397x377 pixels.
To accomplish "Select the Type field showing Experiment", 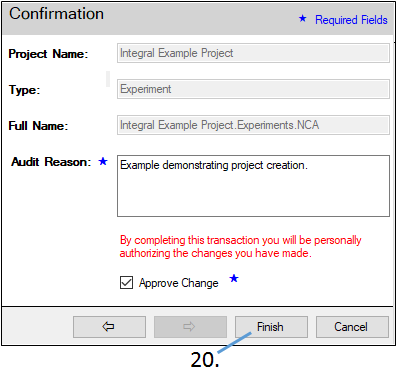I will [x=253, y=89].
